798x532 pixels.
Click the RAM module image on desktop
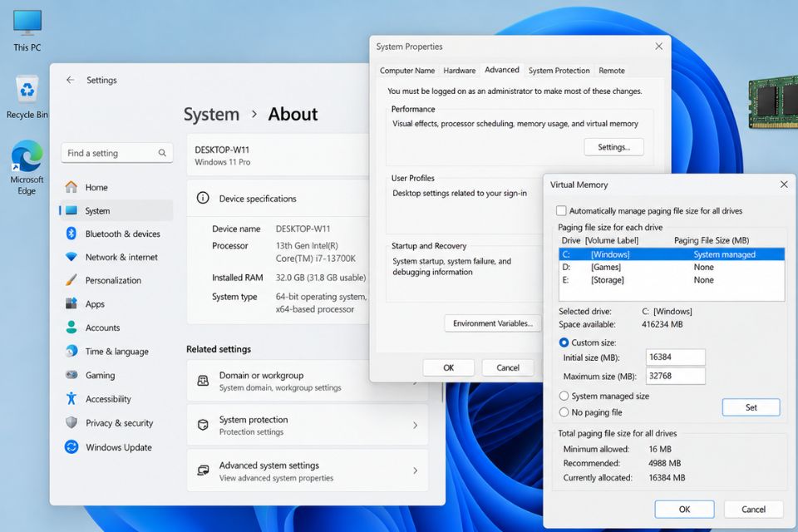[x=773, y=101]
